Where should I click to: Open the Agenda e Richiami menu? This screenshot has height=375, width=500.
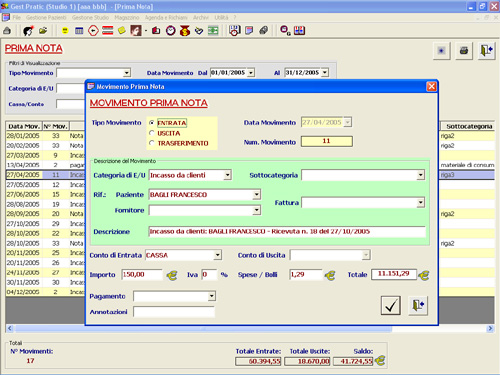[x=166, y=17]
